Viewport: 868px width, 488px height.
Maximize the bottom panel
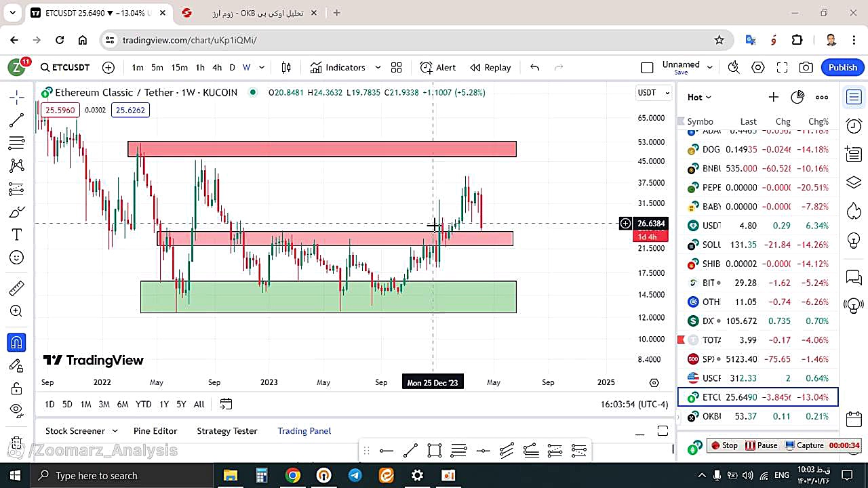click(x=663, y=431)
